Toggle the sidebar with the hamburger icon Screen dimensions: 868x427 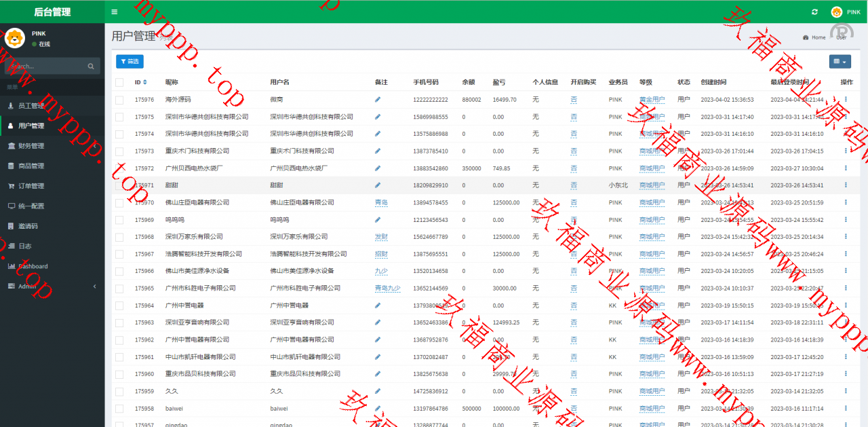[115, 12]
